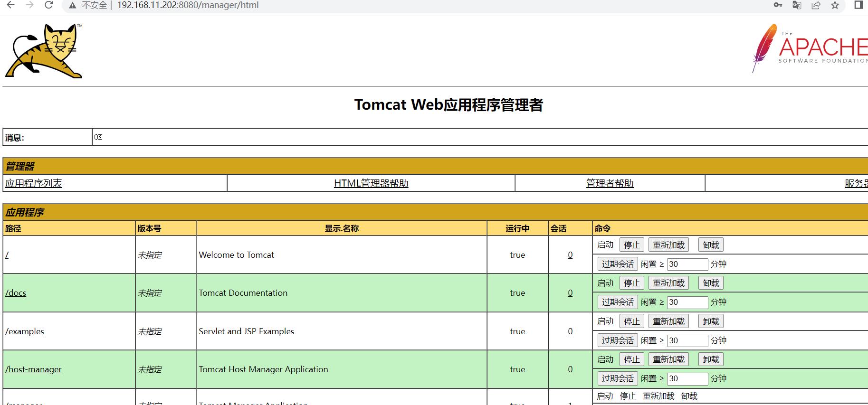Viewport: 868px width, 405px height.
Task: Click sessions count for Servlet and JSP Examples
Action: click(x=570, y=331)
